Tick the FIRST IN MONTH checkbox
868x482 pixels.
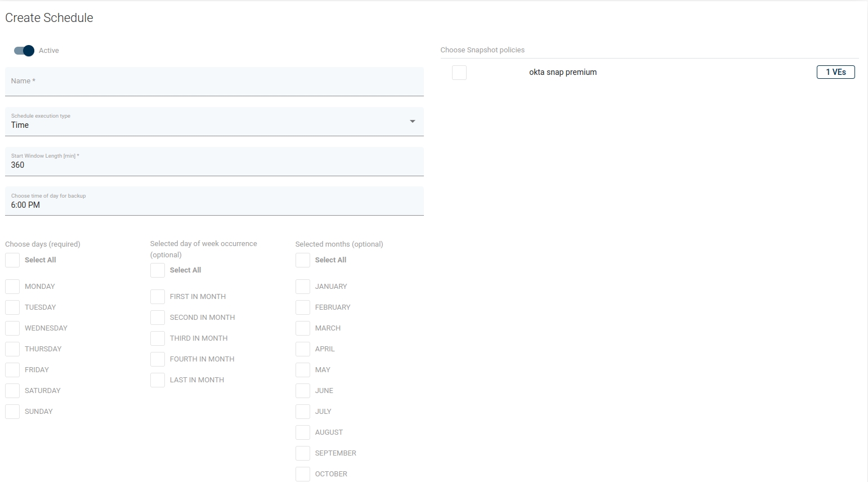pos(158,297)
